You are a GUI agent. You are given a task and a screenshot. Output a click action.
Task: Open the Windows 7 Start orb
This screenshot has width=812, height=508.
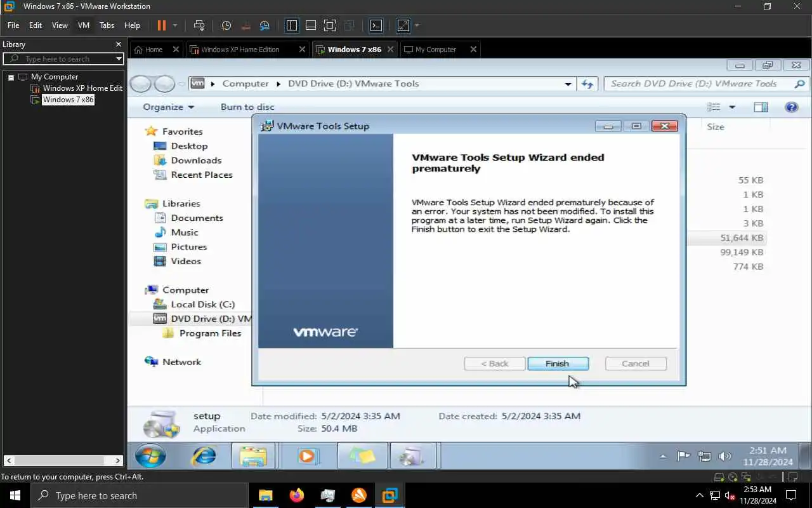(x=150, y=456)
